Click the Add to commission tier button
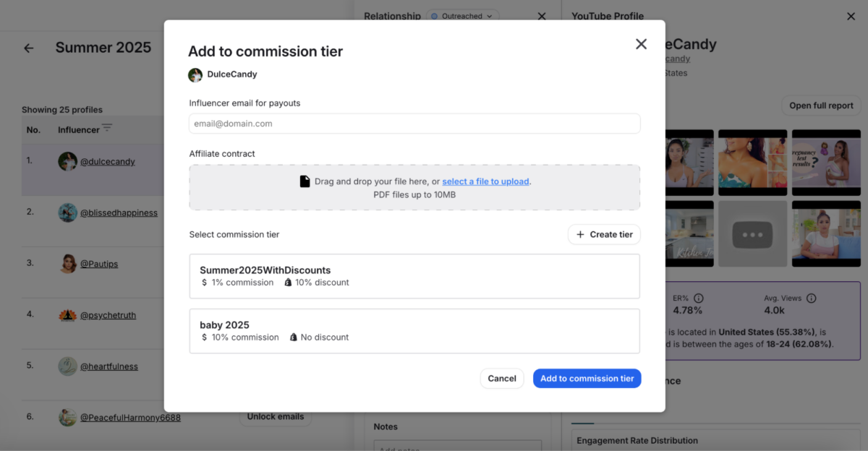 pyautogui.click(x=587, y=378)
